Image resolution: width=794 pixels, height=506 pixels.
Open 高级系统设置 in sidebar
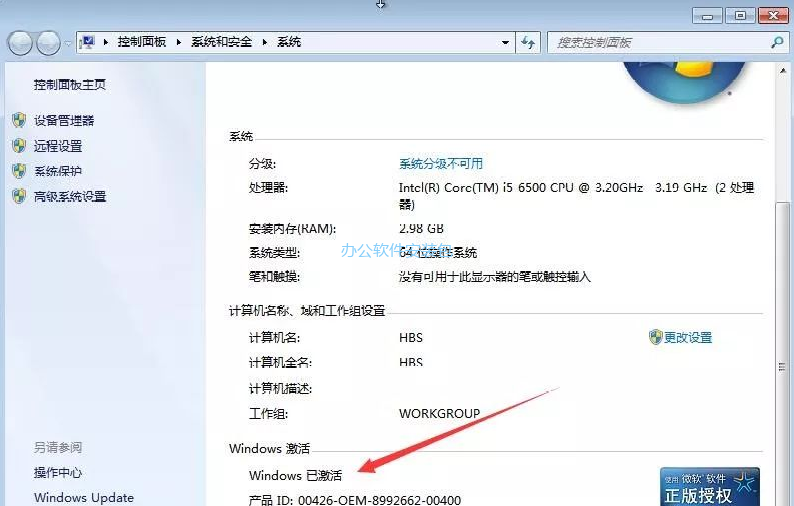pyautogui.click(x=70, y=197)
